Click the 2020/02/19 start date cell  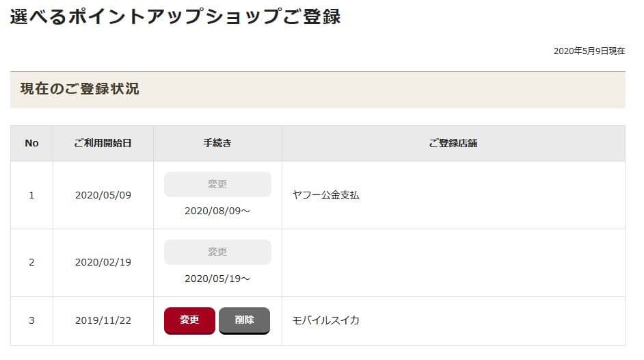click(103, 262)
